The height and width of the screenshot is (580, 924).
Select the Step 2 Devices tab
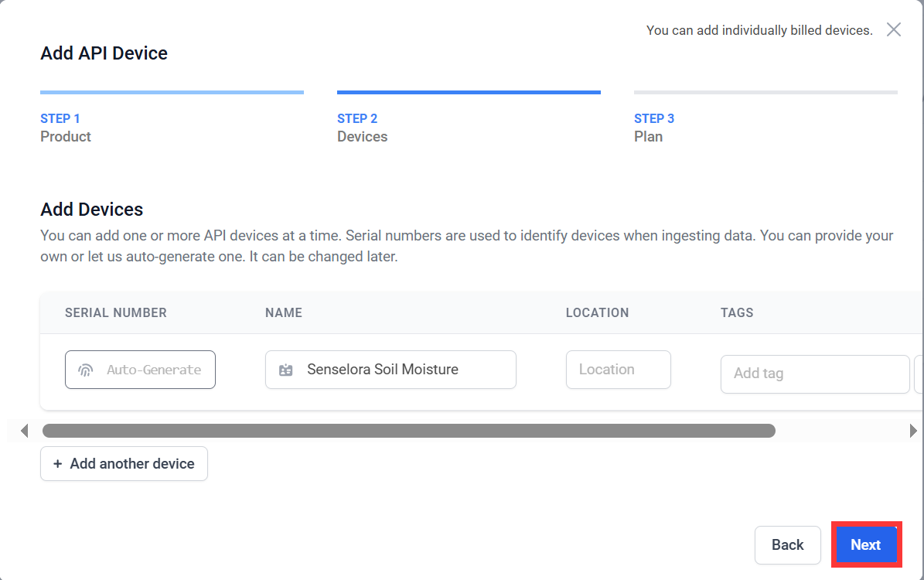(x=469, y=118)
